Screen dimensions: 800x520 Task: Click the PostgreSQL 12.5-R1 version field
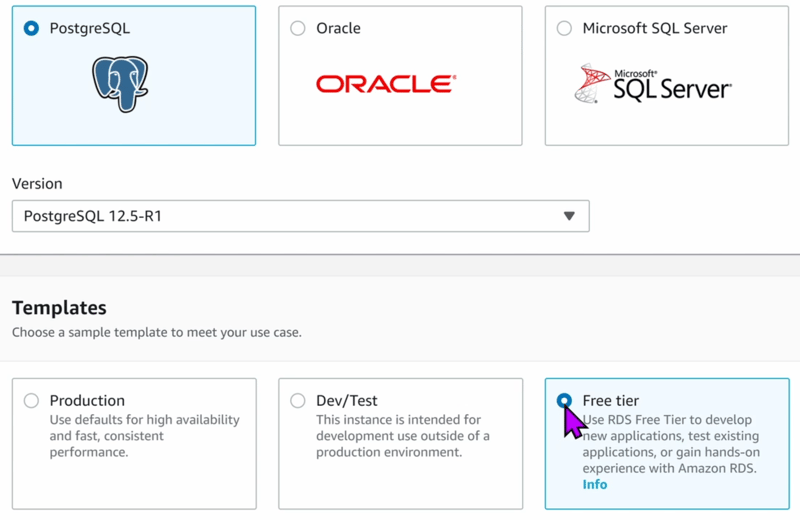click(x=301, y=216)
